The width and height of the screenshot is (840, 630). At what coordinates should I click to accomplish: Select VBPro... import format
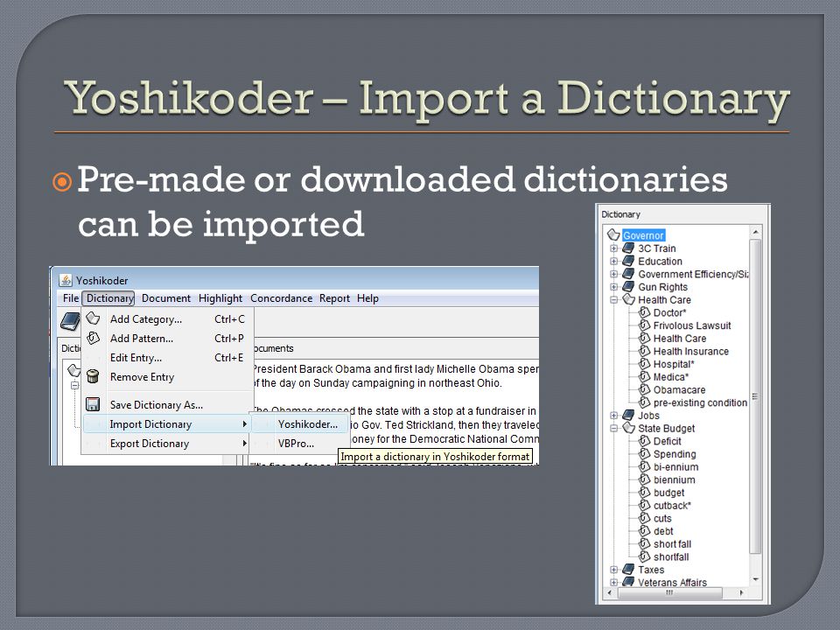coord(300,444)
